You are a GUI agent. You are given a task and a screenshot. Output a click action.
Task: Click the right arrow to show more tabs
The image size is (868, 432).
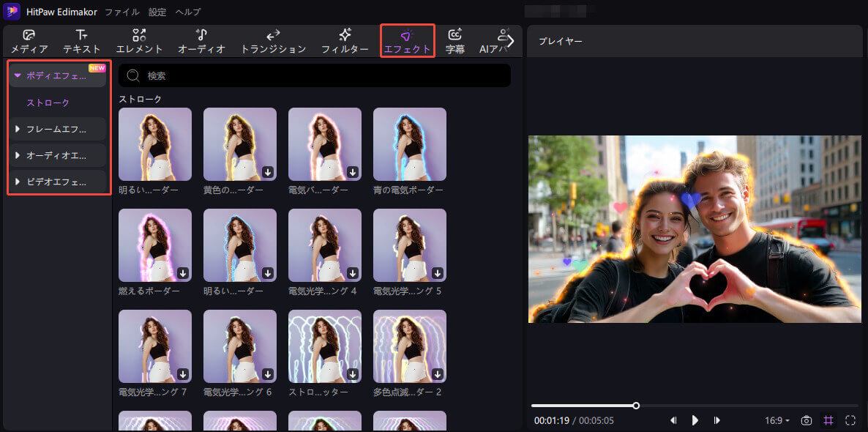[x=510, y=41]
